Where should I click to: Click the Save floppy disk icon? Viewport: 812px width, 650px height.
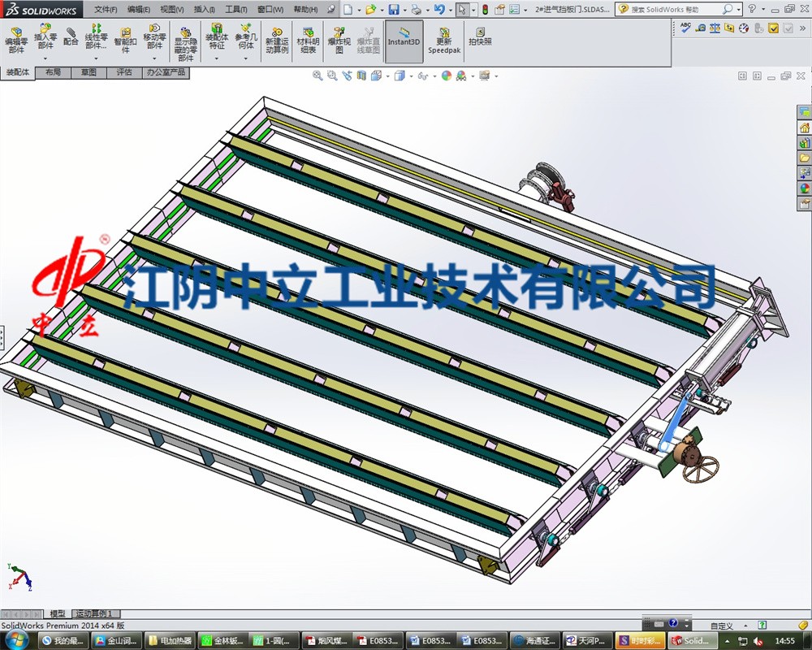pos(394,9)
